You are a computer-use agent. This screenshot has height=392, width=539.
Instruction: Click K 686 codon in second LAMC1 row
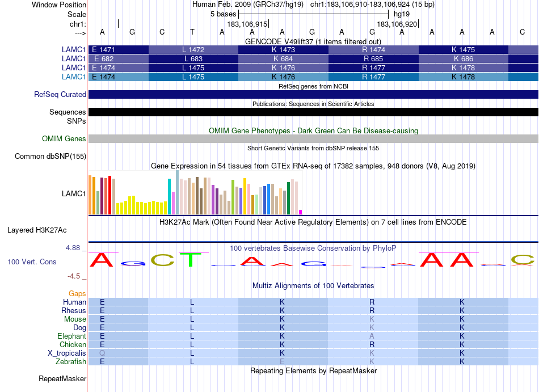[x=464, y=59]
